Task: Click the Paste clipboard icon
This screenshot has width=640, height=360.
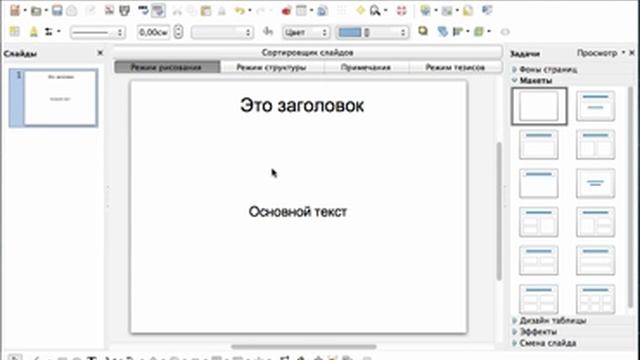Action: pyautogui.click(x=206, y=11)
